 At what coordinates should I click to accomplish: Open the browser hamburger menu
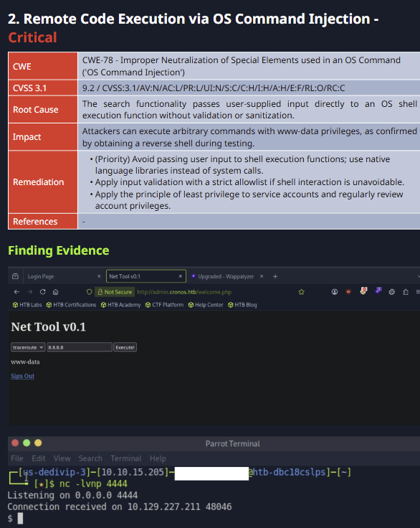click(418, 292)
